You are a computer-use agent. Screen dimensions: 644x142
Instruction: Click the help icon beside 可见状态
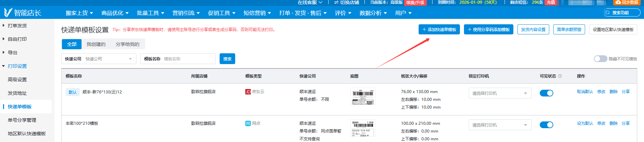(x=560, y=76)
